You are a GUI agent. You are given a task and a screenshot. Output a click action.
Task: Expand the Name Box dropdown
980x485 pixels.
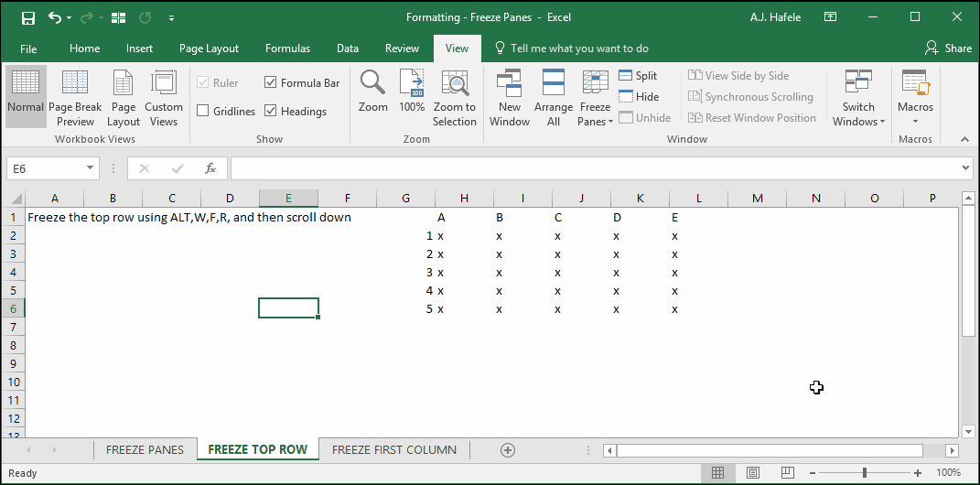point(90,168)
